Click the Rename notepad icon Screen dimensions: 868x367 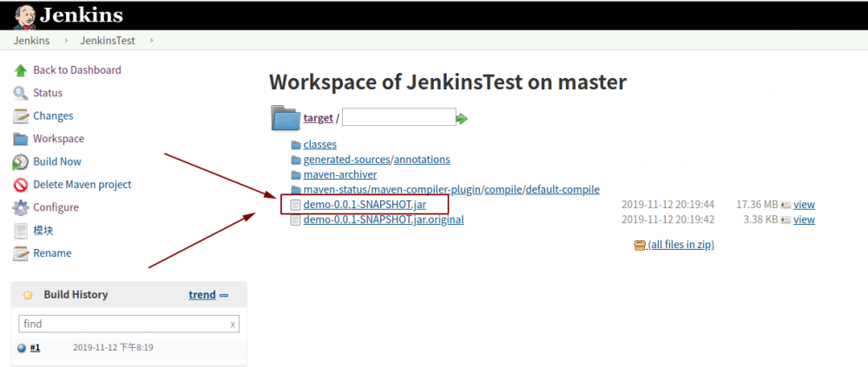click(21, 253)
